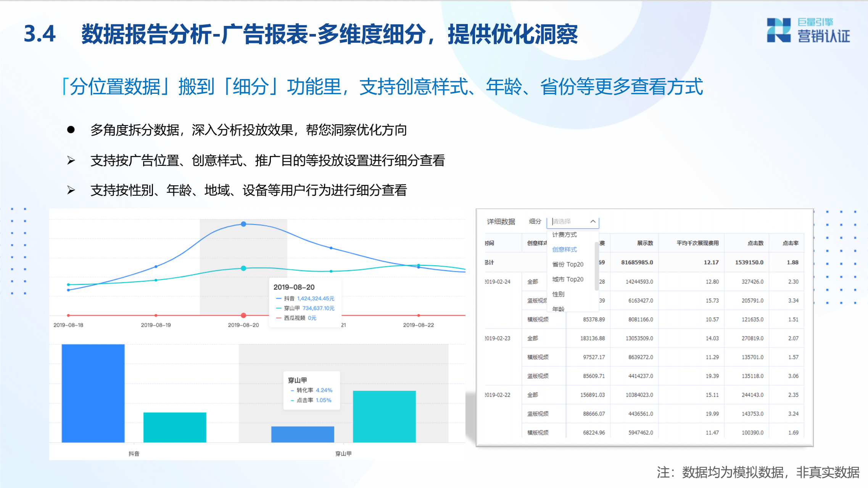Viewport: 868px width, 488px height.
Task: Click the 细分 label
Action: pos(535,221)
